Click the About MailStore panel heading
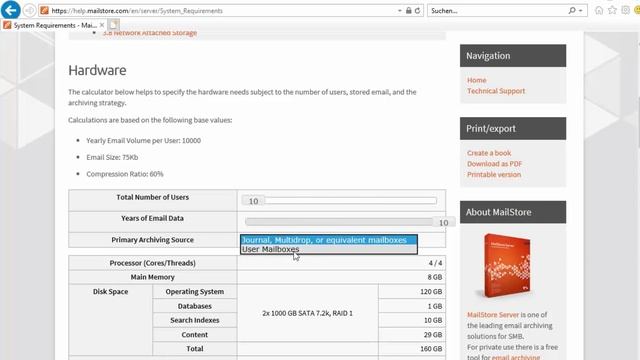 (x=513, y=212)
